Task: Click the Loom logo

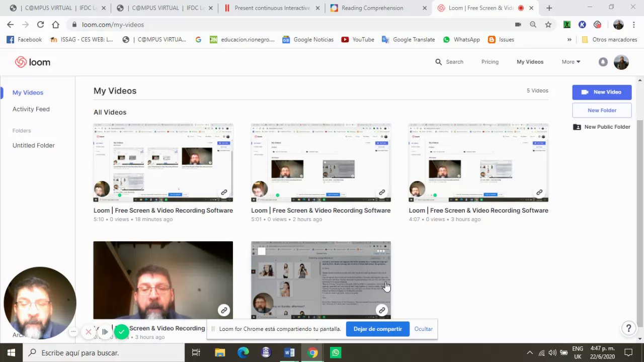Action: point(33,62)
